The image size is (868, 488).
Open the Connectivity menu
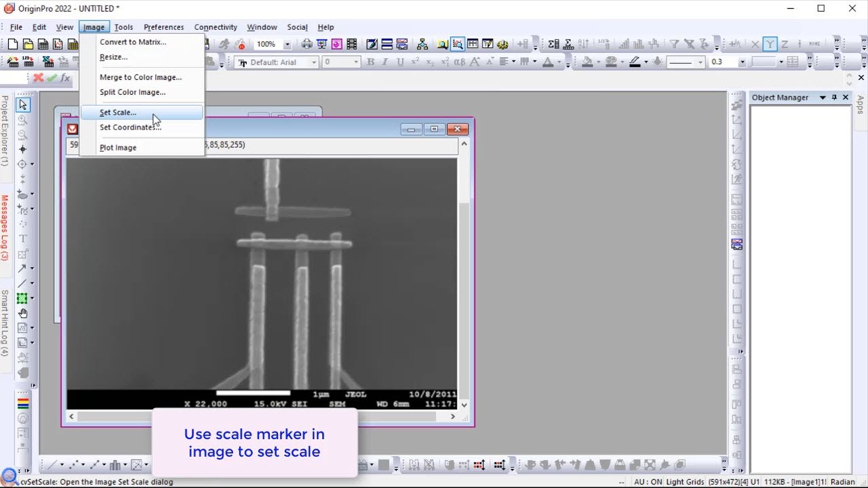pyautogui.click(x=216, y=27)
